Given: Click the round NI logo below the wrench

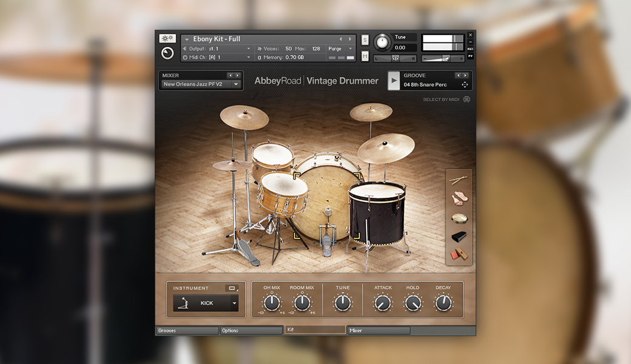Looking at the screenshot, I should coord(167,53).
